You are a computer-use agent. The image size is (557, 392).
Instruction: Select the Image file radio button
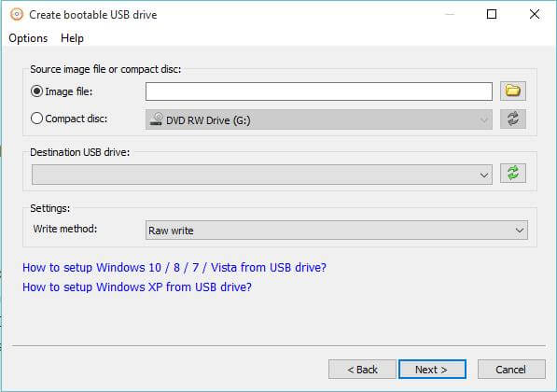tap(36, 91)
